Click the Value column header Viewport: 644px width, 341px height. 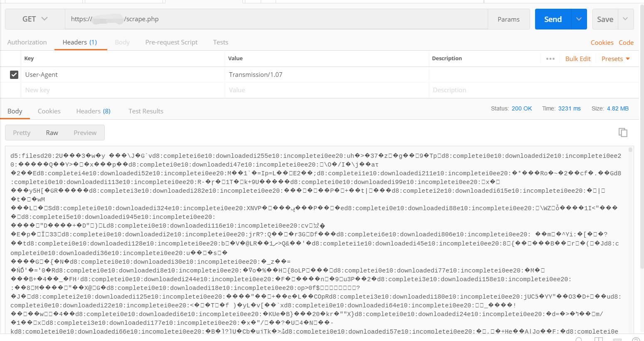pos(235,58)
